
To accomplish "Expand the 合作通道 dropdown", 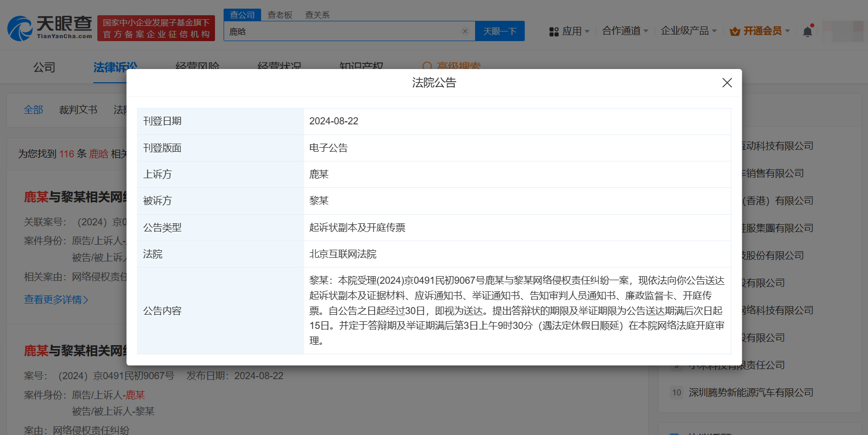I will point(646,31).
